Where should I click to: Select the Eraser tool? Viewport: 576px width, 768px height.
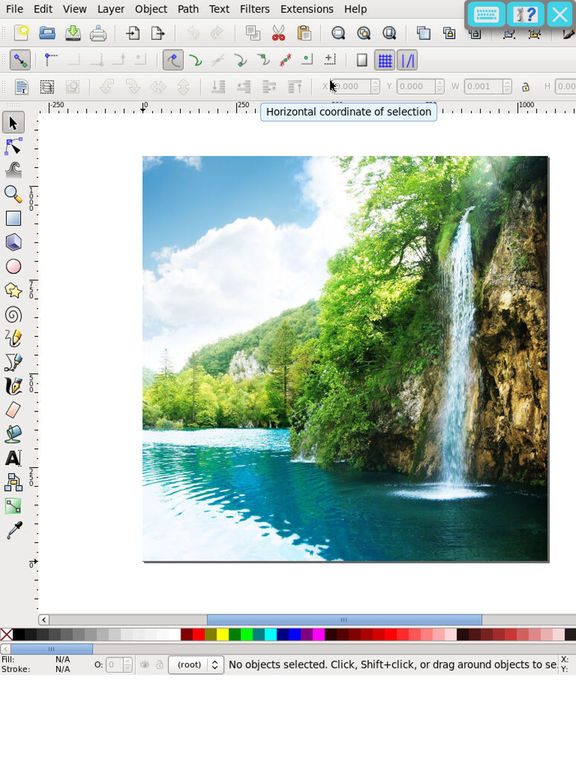point(13,410)
